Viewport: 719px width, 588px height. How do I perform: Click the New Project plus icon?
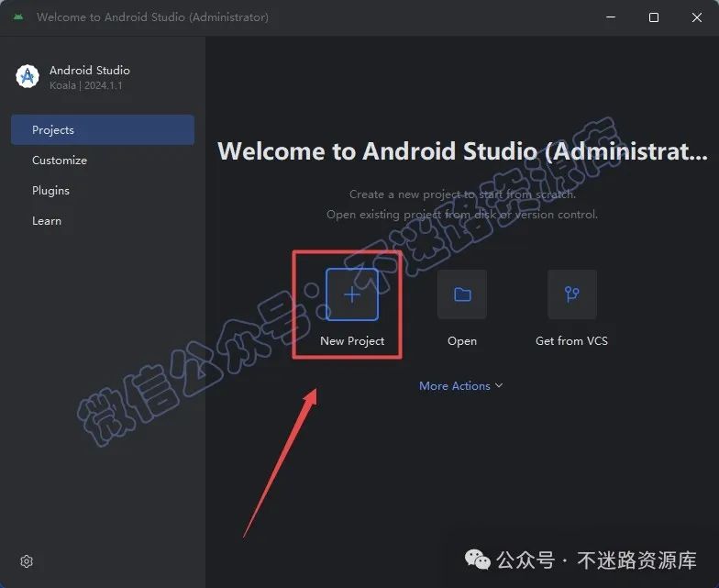pos(352,294)
